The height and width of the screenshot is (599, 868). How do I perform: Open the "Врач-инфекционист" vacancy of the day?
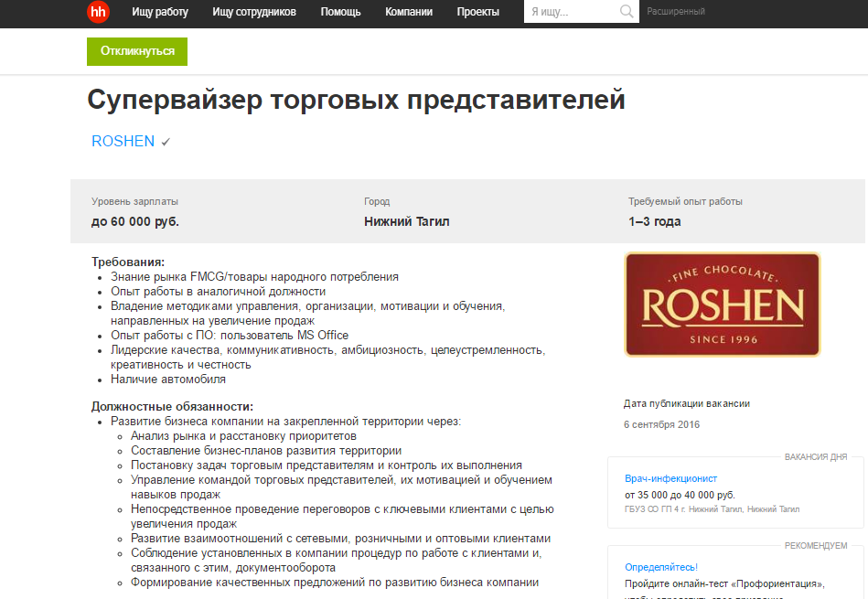[670, 478]
